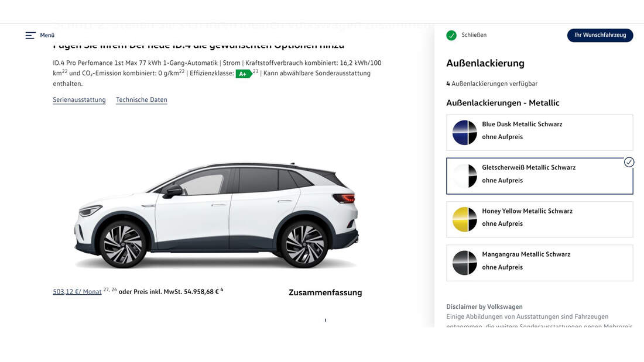
Task: Open the Serienausstattung link
Action: (x=79, y=100)
